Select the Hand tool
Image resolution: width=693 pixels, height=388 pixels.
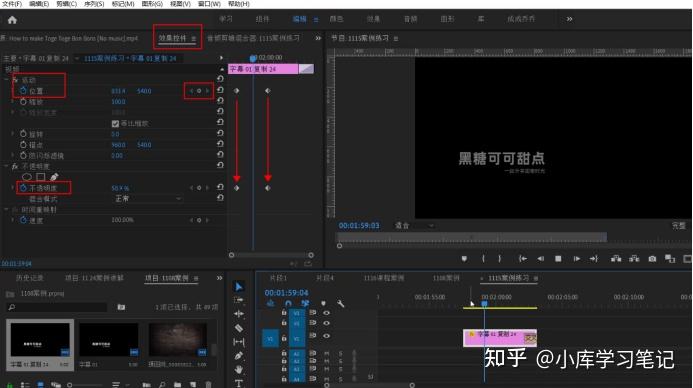(x=239, y=369)
